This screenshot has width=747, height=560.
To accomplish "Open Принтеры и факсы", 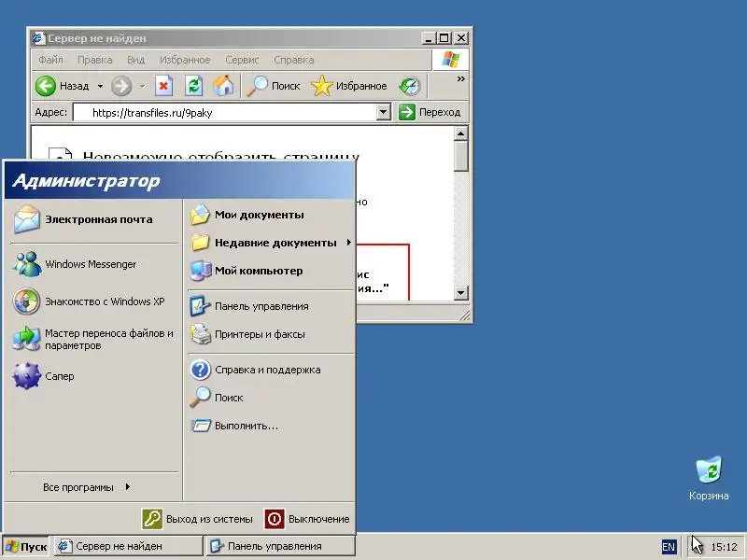I will (x=271, y=334).
